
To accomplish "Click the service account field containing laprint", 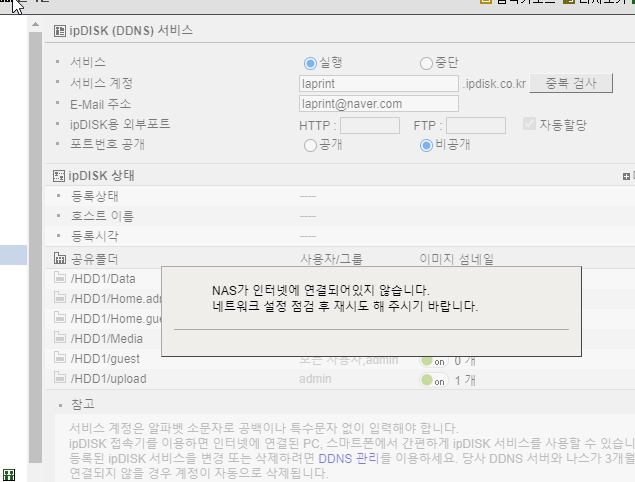I will (379, 84).
